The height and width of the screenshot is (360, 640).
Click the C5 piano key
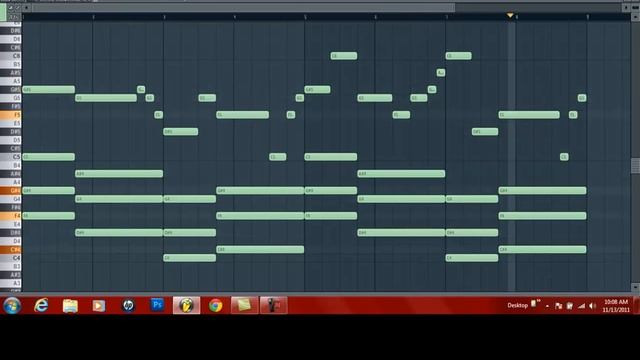[x=11, y=157]
